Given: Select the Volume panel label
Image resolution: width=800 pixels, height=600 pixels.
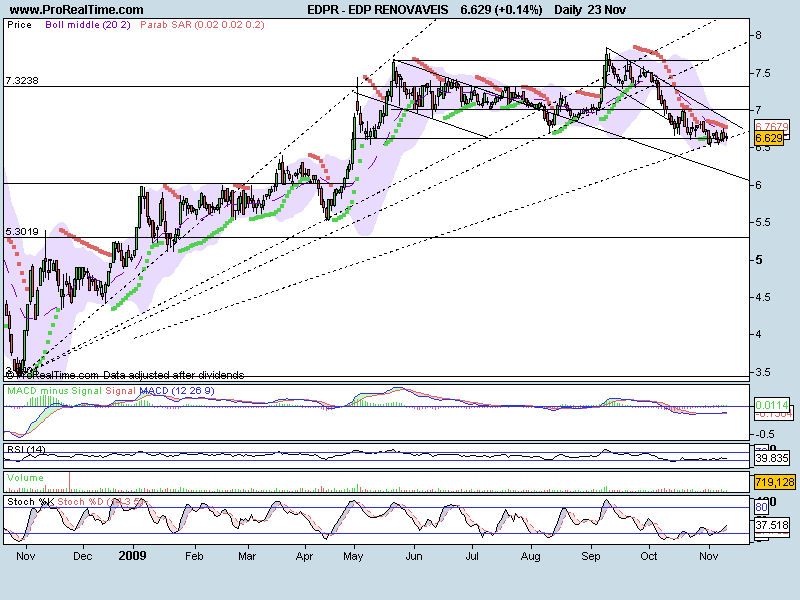Looking at the screenshot, I should coord(26,478).
